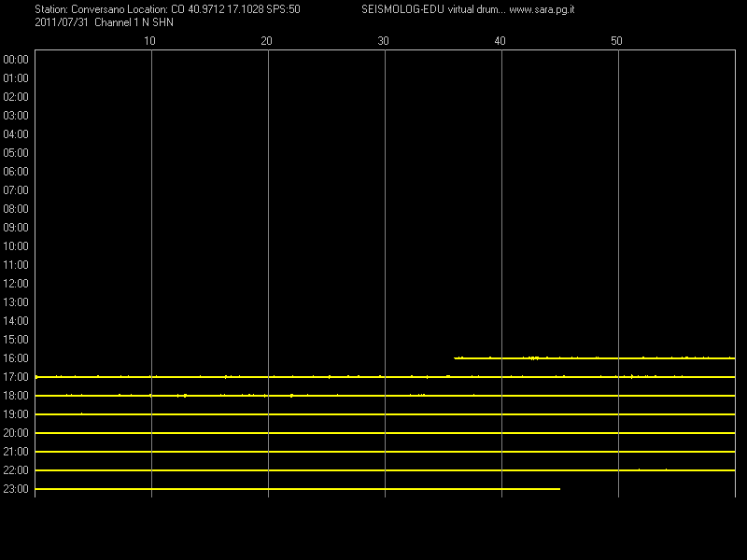The image size is (747, 560).
Task: Click the 30 minute axis label
Action: tap(383, 41)
